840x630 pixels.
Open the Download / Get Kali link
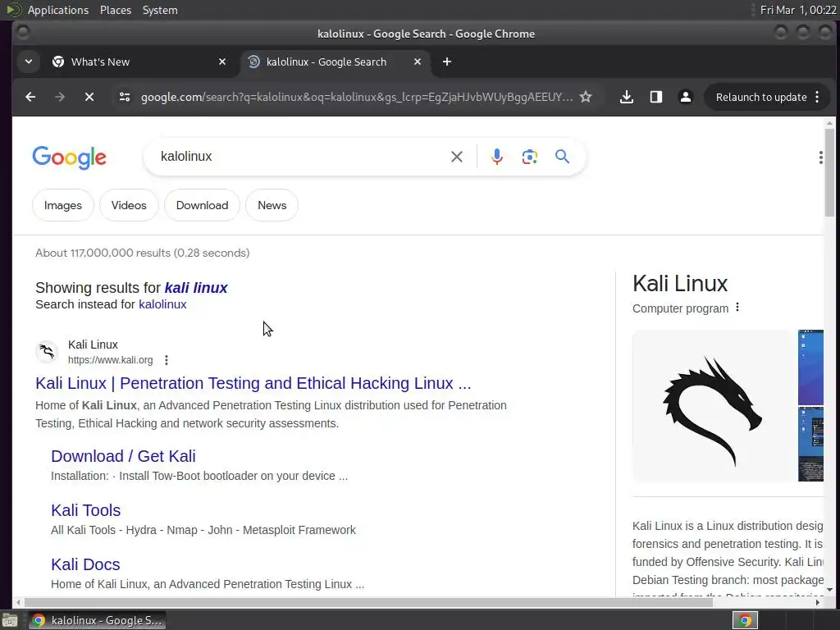[123, 456]
